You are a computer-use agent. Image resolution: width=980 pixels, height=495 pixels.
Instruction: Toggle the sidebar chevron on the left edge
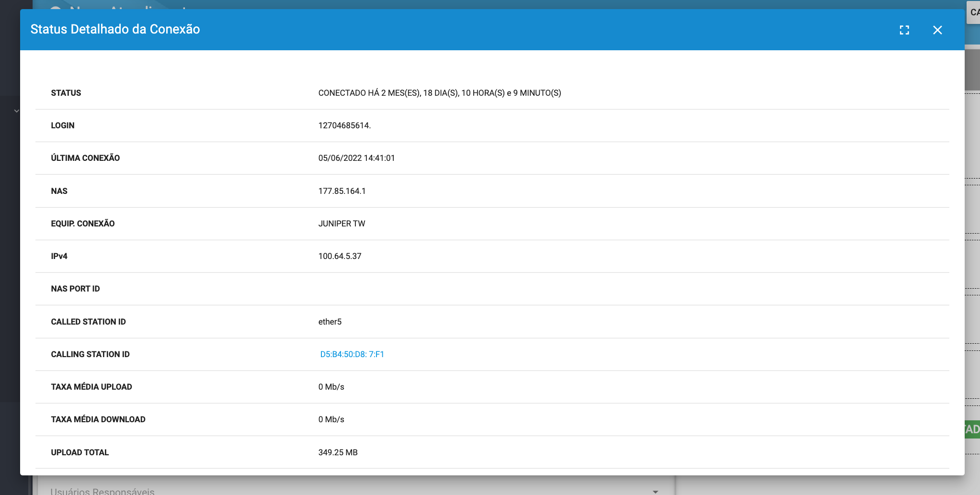click(x=17, y=111)
